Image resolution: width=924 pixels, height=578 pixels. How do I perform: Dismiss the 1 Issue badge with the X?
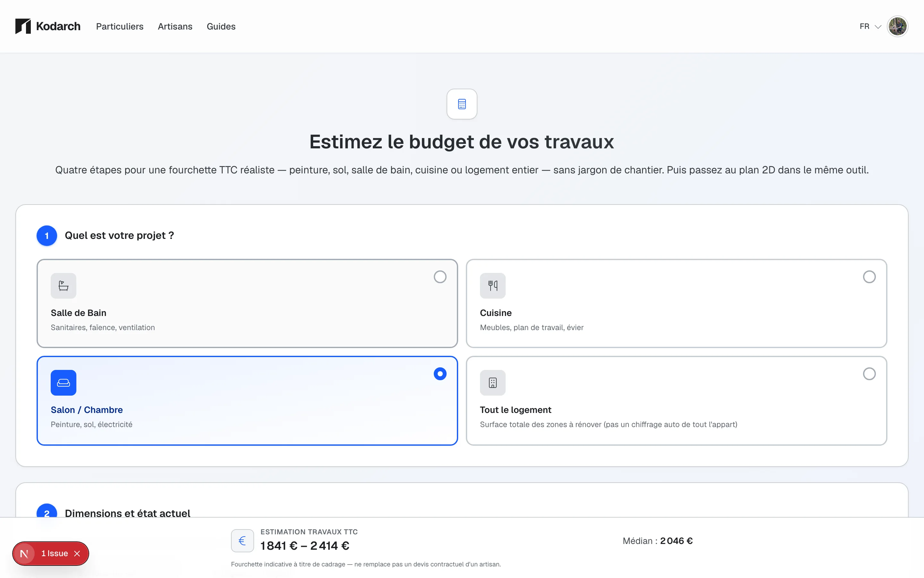click(x=77, y=554)
